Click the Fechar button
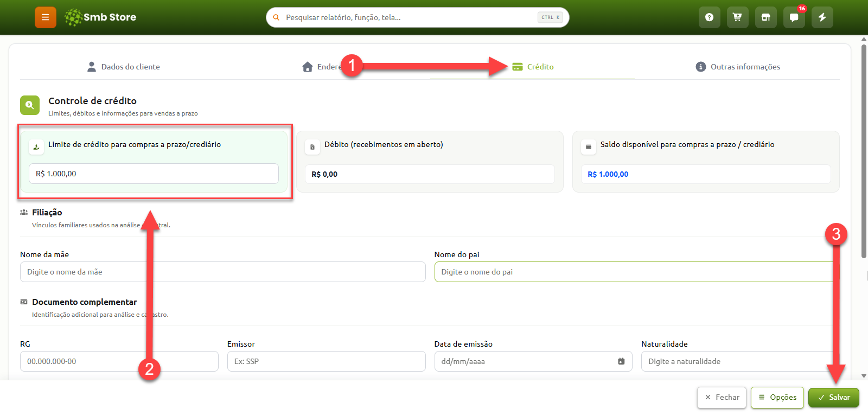 [722, 398]
